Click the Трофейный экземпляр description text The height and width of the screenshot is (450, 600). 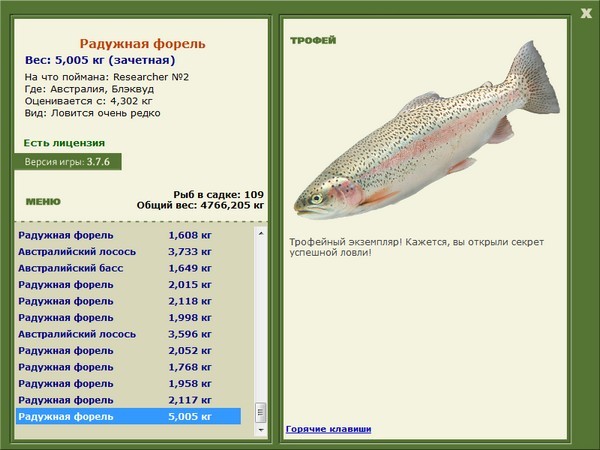pos(416,247)
